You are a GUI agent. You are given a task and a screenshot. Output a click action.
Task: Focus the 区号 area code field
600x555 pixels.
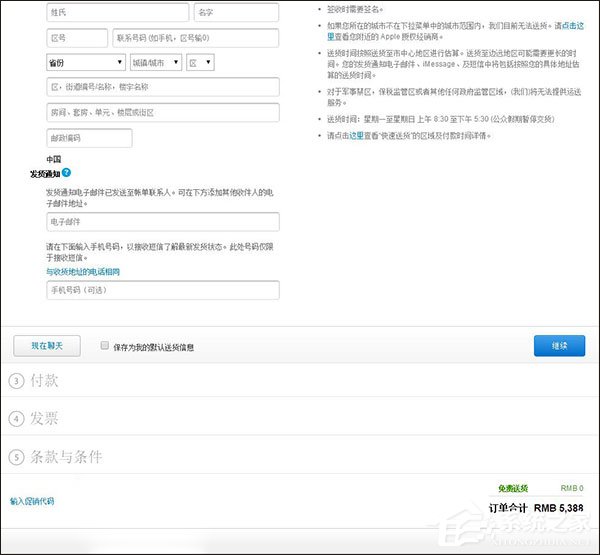(x=77, y=38)
